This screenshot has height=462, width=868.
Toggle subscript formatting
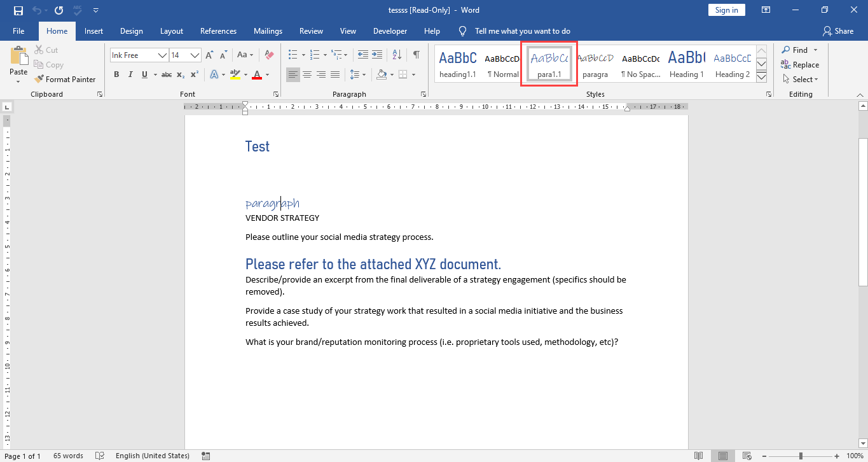point(181,74)
